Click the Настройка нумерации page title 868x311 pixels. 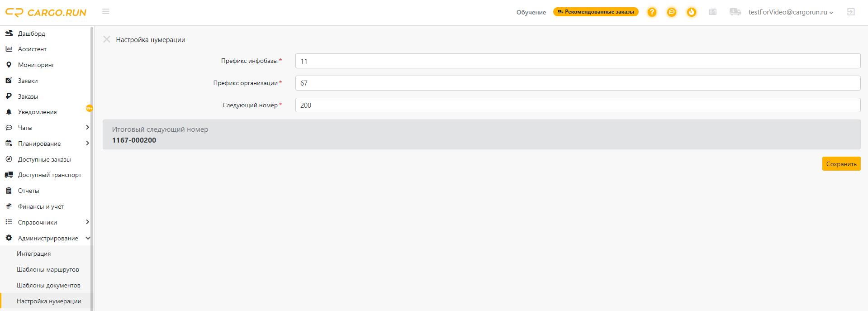pos(151,40)
